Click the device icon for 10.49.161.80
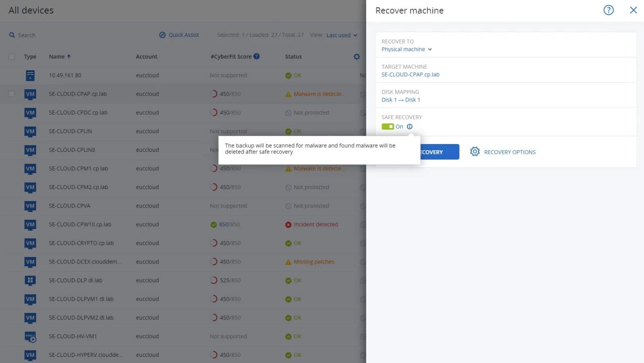644x363 pixels. point(30,75)
